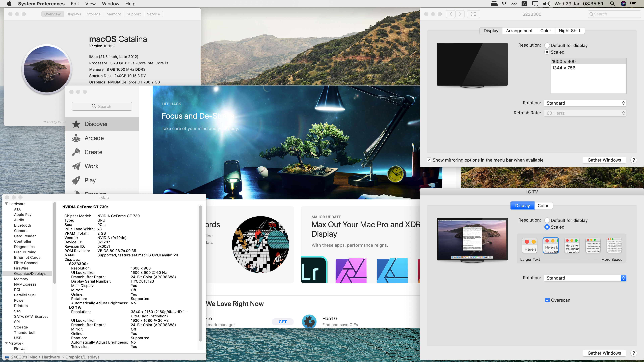
Task: Collapse the Network tree section
Action: tap(7, 343)
